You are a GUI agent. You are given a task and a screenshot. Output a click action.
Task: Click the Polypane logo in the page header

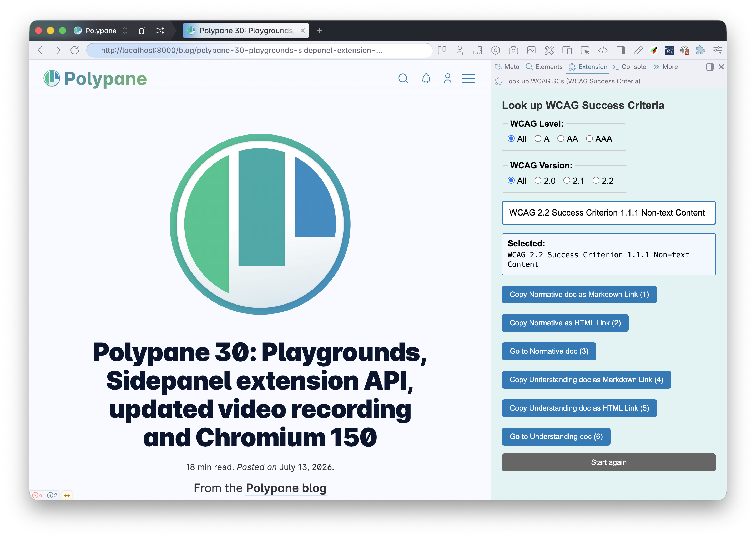click(x=95, y=79)
